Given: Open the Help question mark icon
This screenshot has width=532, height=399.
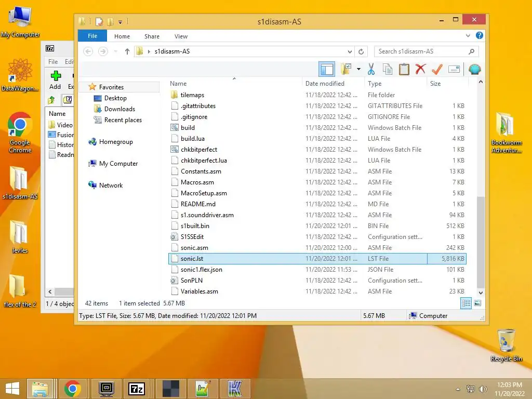Looking at the screenshot, I should 479,35.
